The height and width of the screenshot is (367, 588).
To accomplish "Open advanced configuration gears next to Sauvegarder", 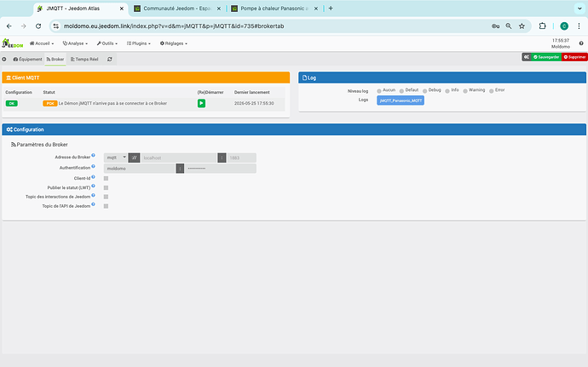I will [x=527, y=57].
